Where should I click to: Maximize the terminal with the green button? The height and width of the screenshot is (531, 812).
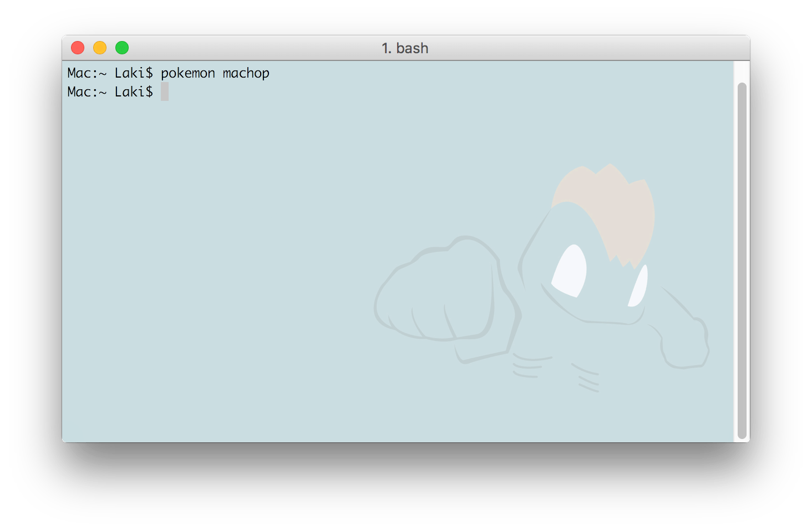point(122,48)
